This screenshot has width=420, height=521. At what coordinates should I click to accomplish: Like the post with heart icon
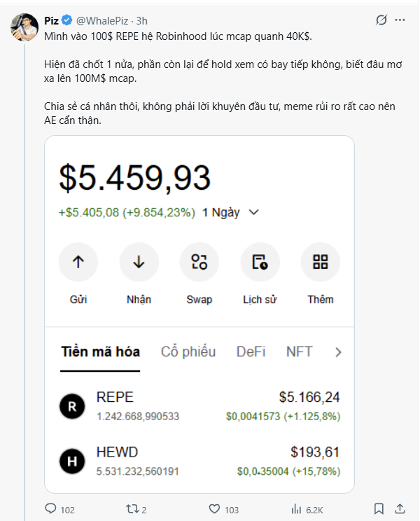point(214,508)
